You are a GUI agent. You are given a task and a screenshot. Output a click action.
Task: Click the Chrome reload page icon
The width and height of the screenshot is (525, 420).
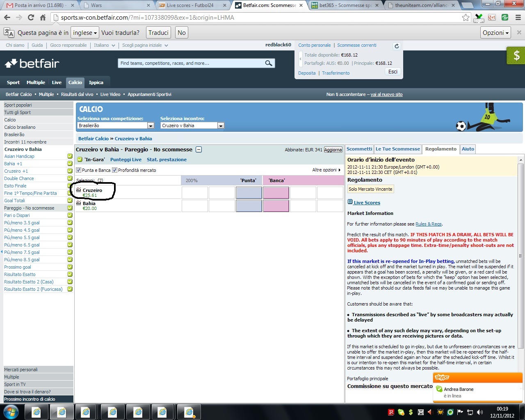(31, 17)
